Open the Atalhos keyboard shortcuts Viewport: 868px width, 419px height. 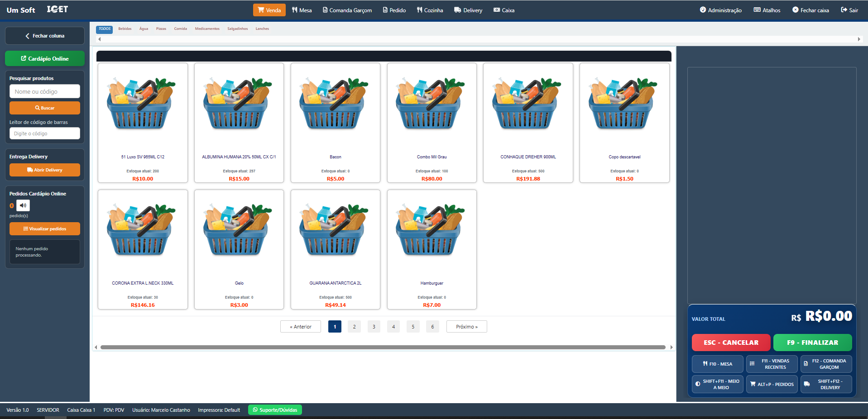click(x=767, y=10)
